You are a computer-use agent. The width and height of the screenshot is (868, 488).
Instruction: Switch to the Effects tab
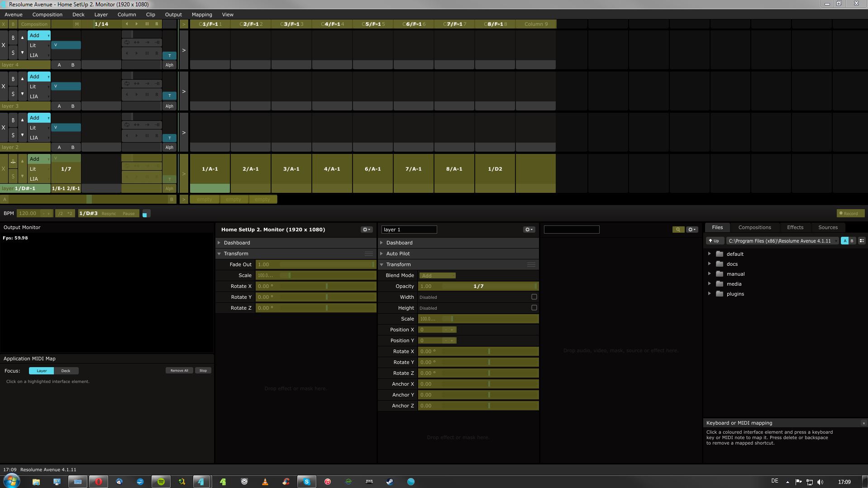[795, 227]
